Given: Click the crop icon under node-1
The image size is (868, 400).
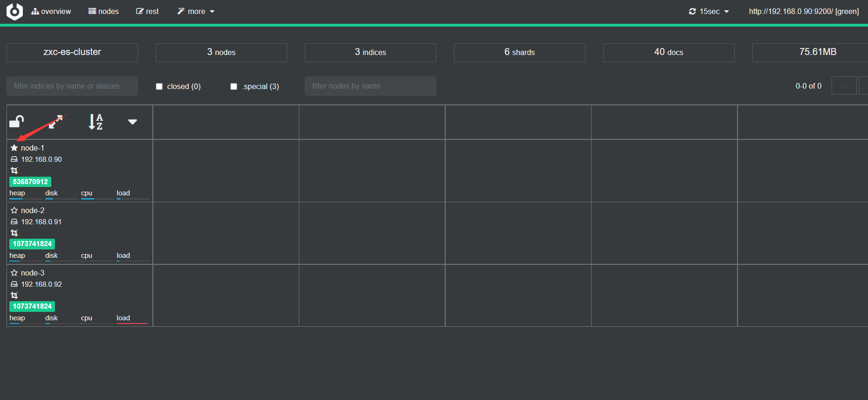Looking at the screenshot, I should (x=14, y=171).
